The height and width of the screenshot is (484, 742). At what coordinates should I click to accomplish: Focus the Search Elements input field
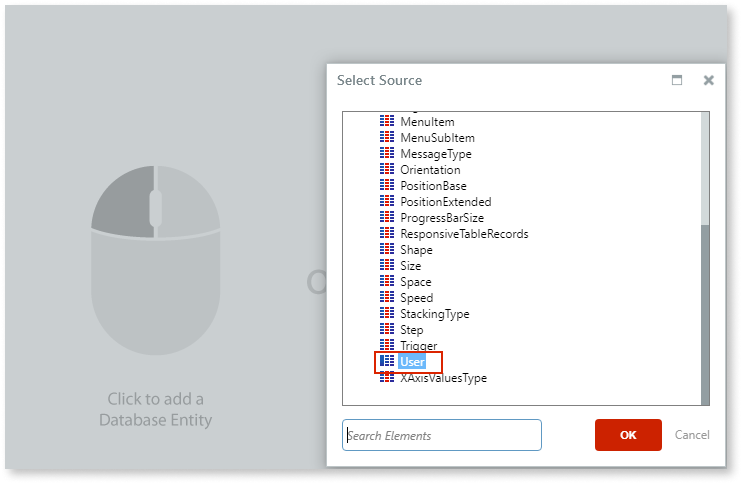[442, 435]
